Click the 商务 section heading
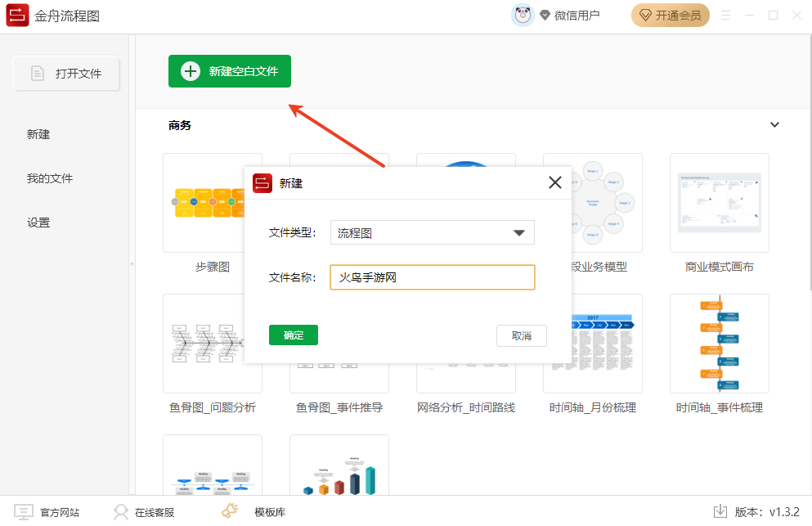The width and height of the screenshot is (812, 526). (x=180, y=125)
